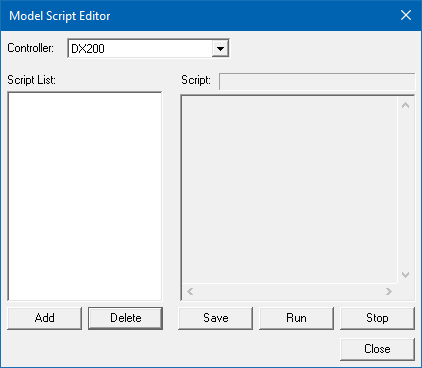Viewport: 422px width, 368px height.
Task: Click the vertical scrollbar down arrow
Action: point(405,275)
